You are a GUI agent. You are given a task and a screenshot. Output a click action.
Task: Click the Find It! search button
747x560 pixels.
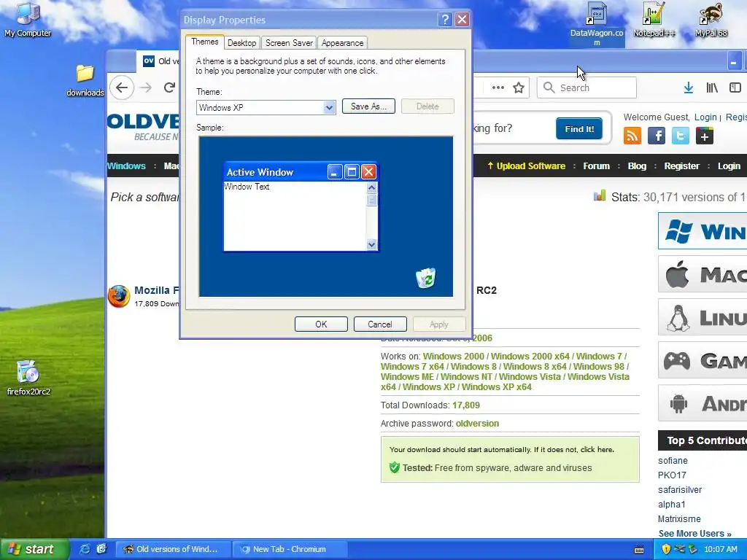pyautogui.click(x=579, y=129)
